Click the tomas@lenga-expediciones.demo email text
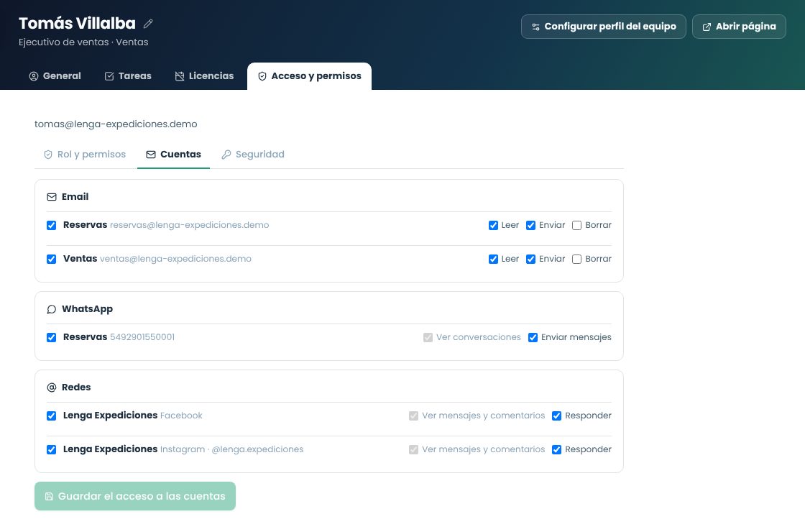Screen dimensions: 805x532 pos(116,124)
